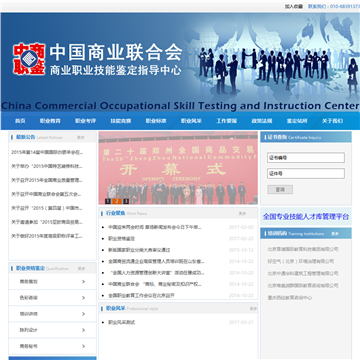Expand the 陈列设计 row chevron
The height and width of the screenshot is (360, 360).
pos(83,330)
